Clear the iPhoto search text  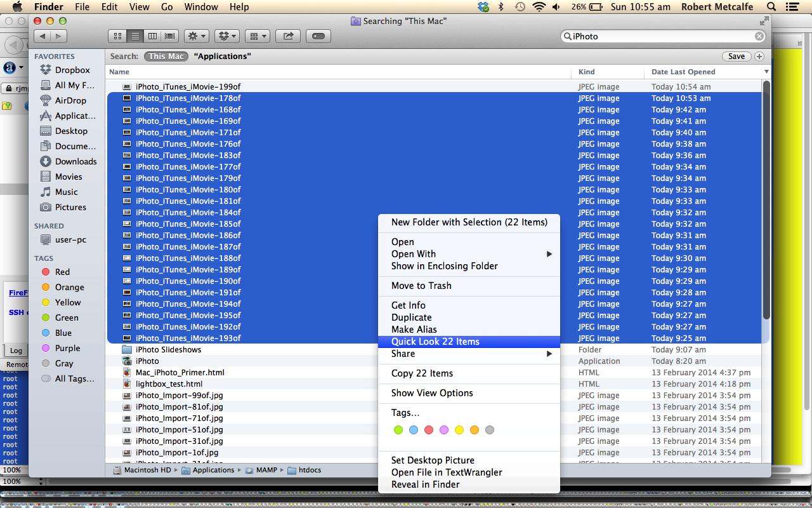coord(759,36)
